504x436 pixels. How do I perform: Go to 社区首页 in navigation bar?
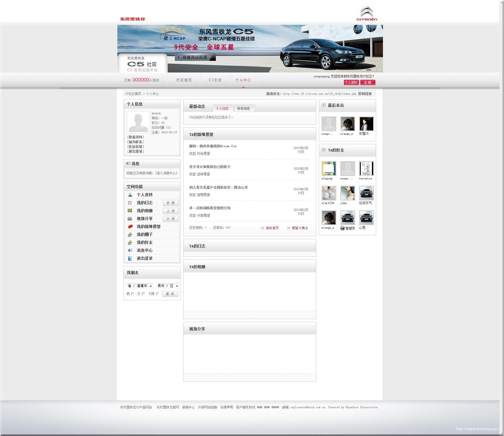(184, 80)
